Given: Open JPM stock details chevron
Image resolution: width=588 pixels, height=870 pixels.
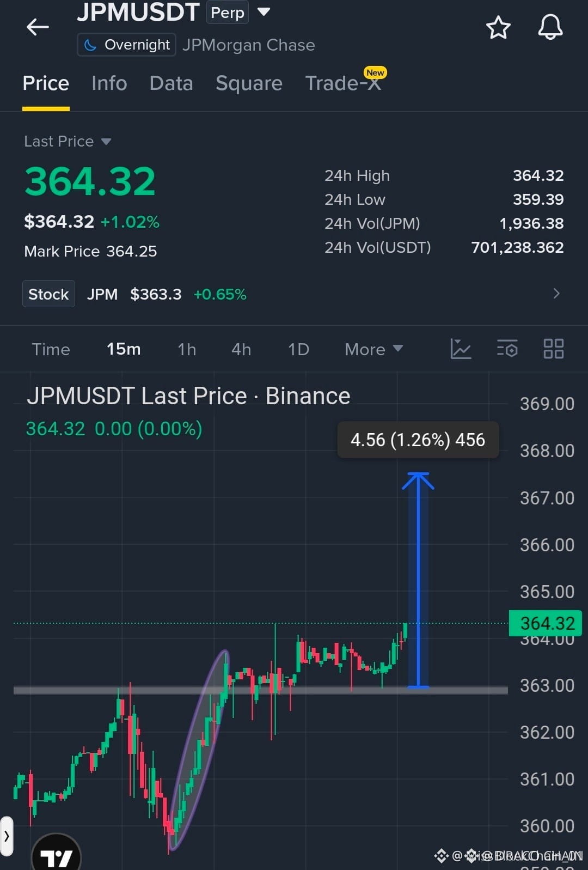Looking at the screenshot, I should pos(556,294).
